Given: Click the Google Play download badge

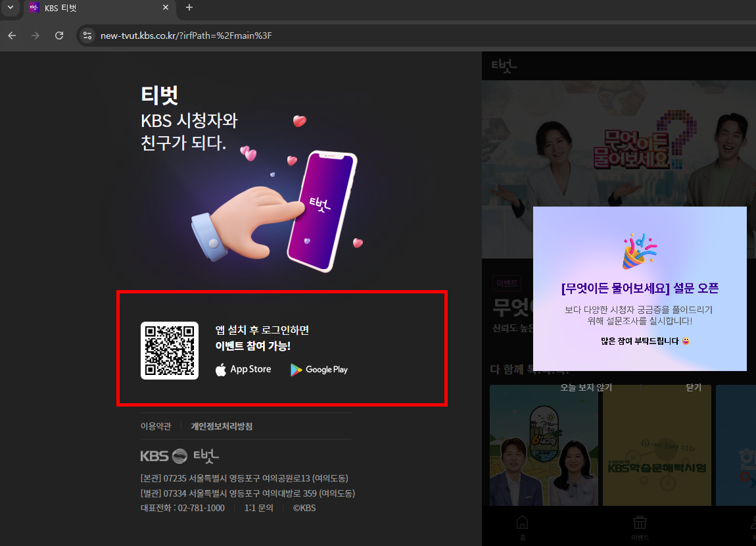Looking at the screenshot, I should pyautogui.click(x=319, y=369).
